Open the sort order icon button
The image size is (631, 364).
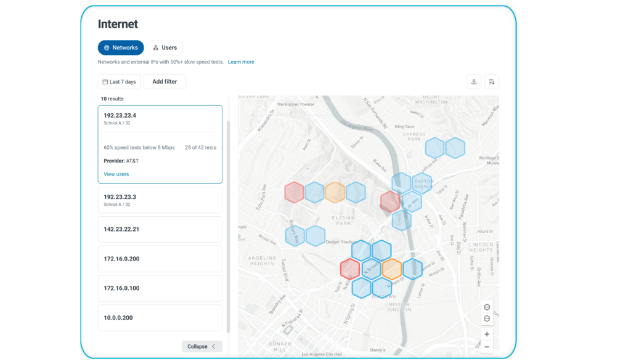click(491, 82)
